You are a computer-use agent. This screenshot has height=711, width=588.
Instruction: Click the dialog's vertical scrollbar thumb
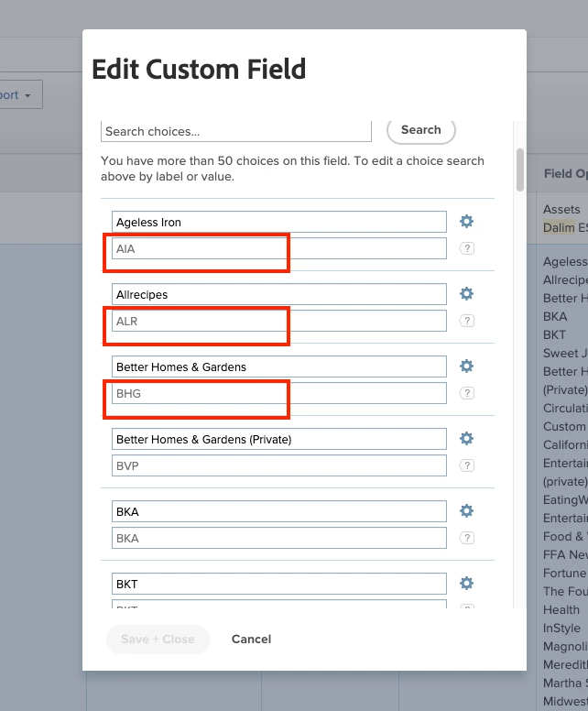click(520, 170)
